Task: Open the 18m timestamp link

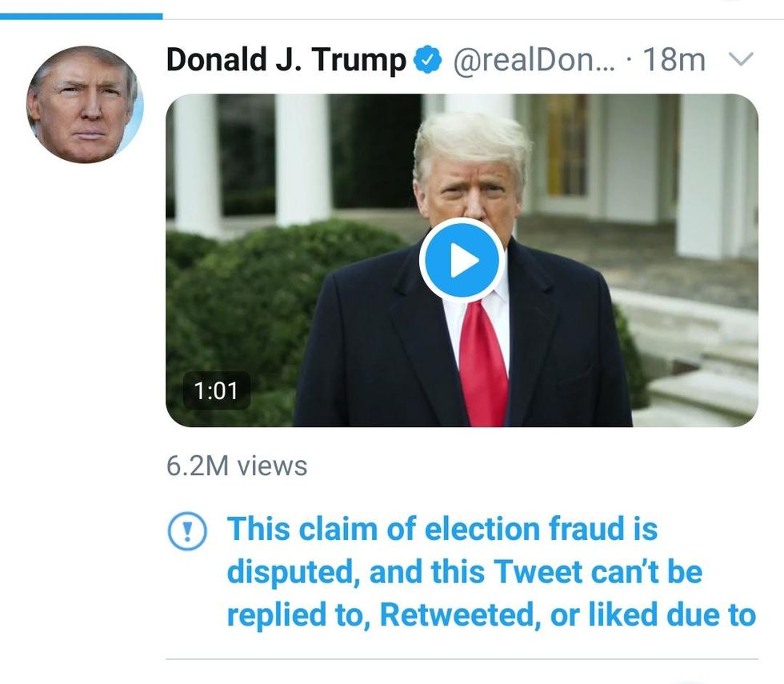Action: [x=674, y=60]
